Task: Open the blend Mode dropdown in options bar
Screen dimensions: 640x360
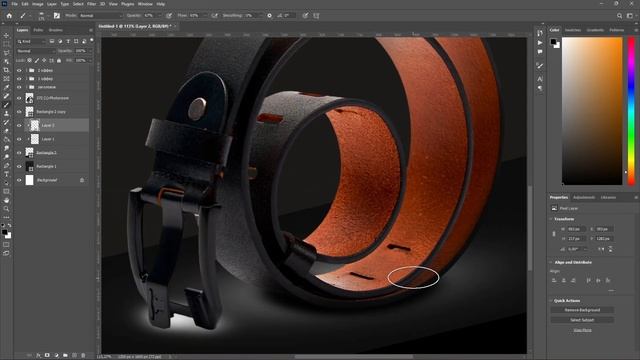Action: pyautogui.click(x=100, y=16)
